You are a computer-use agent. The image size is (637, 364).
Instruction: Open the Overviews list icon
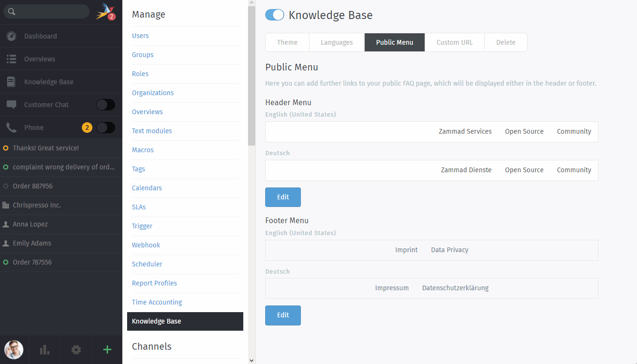[x=11, y=59]
